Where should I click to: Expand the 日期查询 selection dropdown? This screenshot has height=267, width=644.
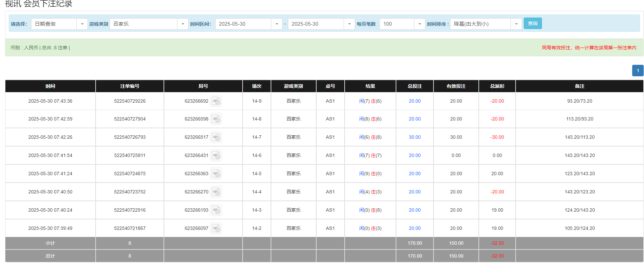click(82, 24)
